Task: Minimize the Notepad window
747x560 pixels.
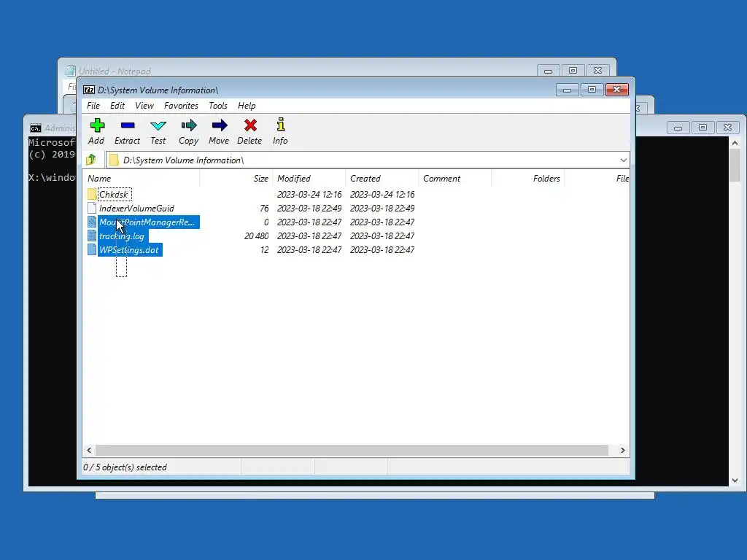Action: (x=548, y=71)
